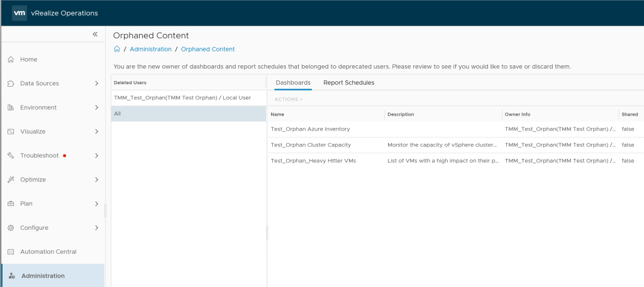644x287 pixels.
Task: Open Home from the sidebar
Action: (x=29, y=60)
